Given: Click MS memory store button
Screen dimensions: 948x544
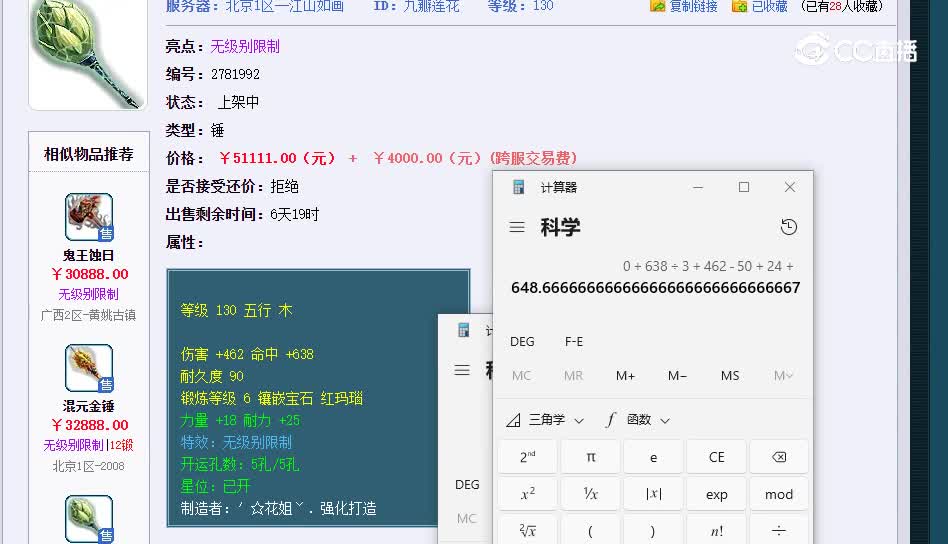Looking at the screenshot, I should pos(730,375).
